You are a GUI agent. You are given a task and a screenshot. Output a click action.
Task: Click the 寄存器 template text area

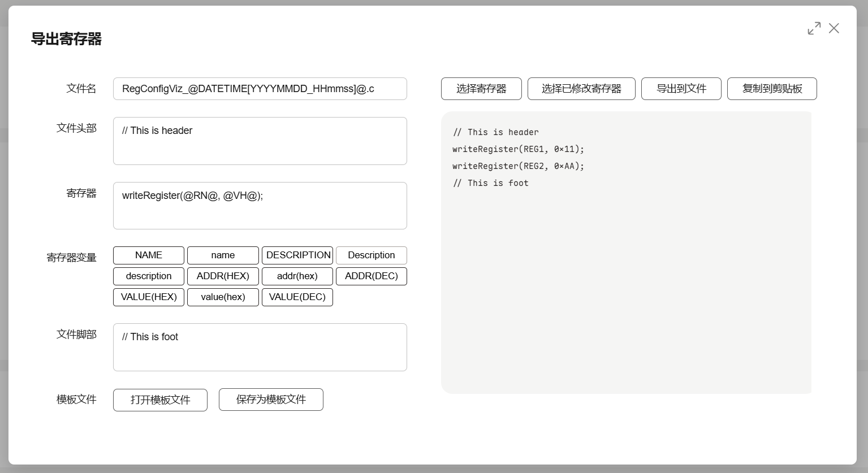(260, 206)
